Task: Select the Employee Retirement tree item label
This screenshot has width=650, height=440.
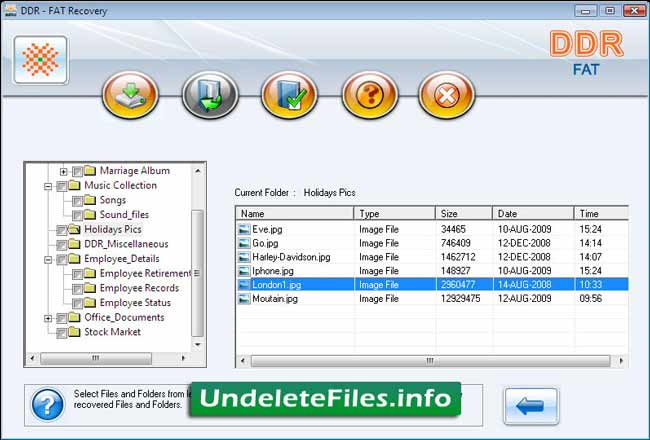Action: click(145, 273)
